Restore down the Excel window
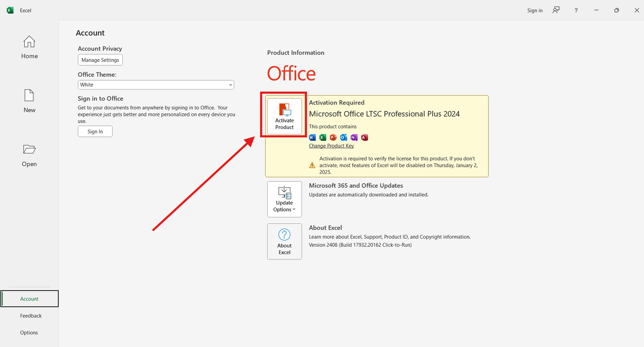 (x=616, y=10)
